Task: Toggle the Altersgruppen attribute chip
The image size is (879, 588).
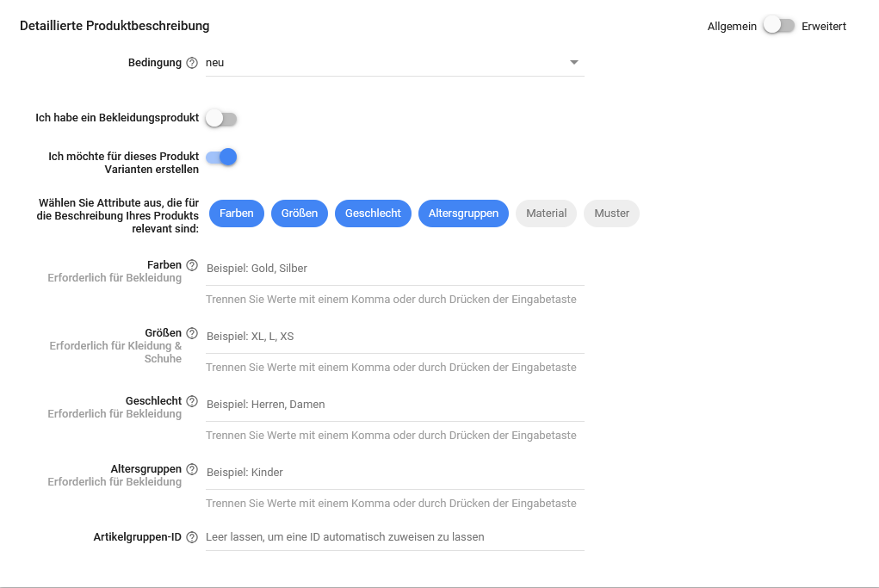Action: click(x=463, y=214)
